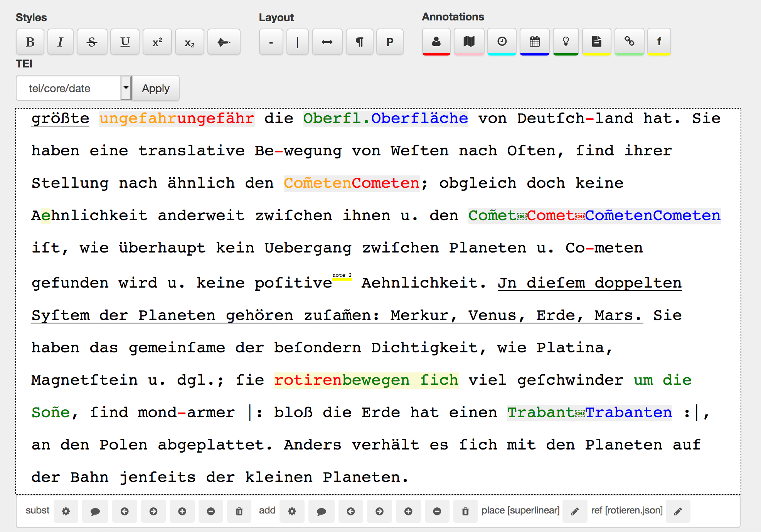This screenshot has height=532, width=761.
Task: Insert vertical bar layout marker
Action: point(298,42)
